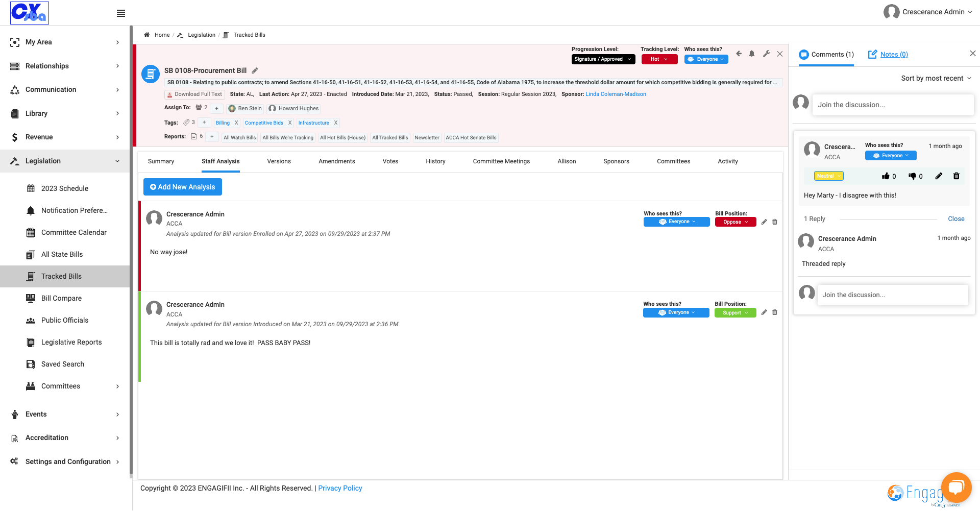Switch to the Versions tab

tap(279, 161)
